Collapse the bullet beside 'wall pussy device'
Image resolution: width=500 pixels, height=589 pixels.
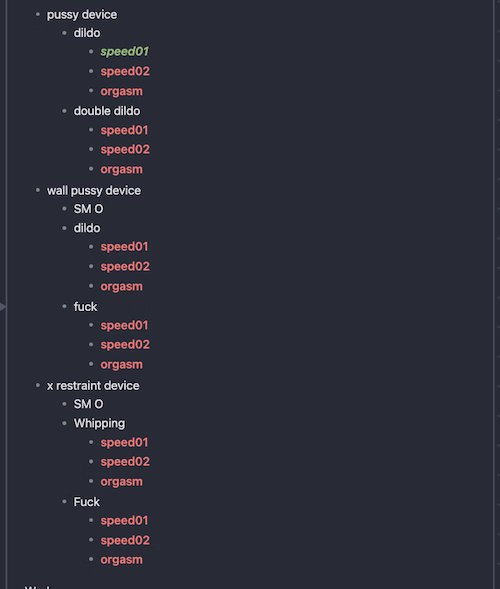pyautogui.click(x=38, y=190)
